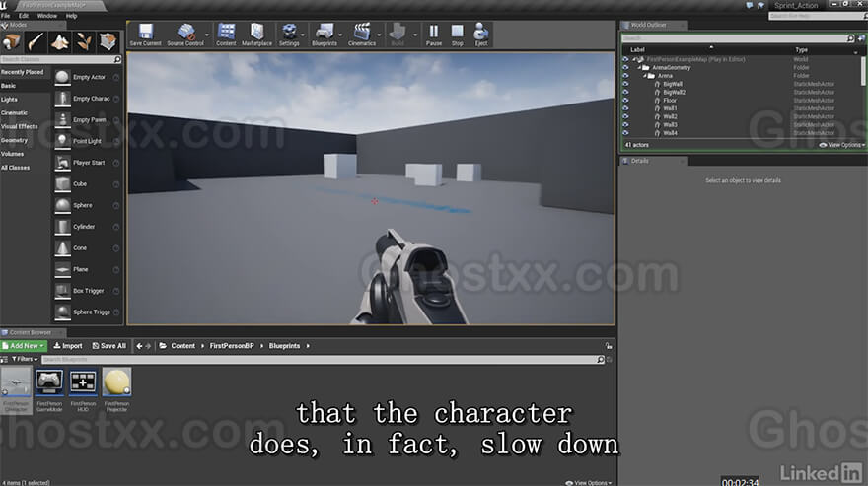Viewport: 868px width, 486px height.
Task: Switch to the World Outliner tab
Action: point(653,25)
